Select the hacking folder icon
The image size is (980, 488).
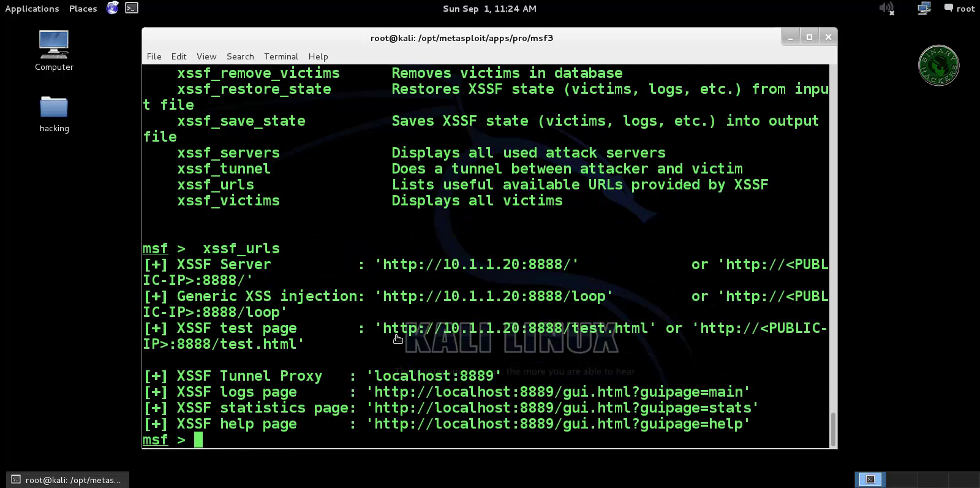click(54, 115)
